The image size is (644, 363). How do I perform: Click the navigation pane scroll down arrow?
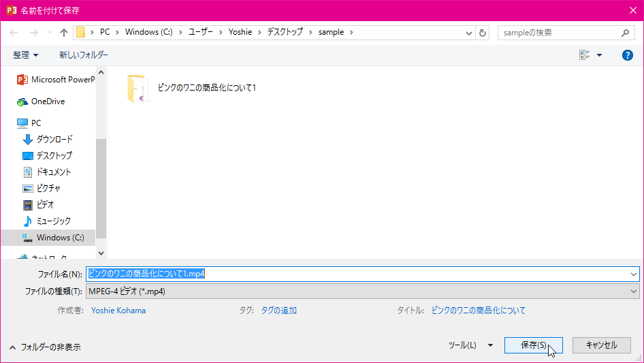click(101, 253)
